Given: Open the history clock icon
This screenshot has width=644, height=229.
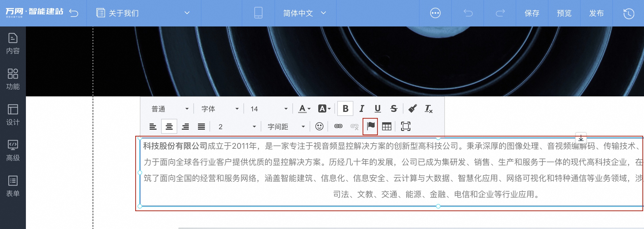Looking at the screenshot, I should (x=629, y=14).
